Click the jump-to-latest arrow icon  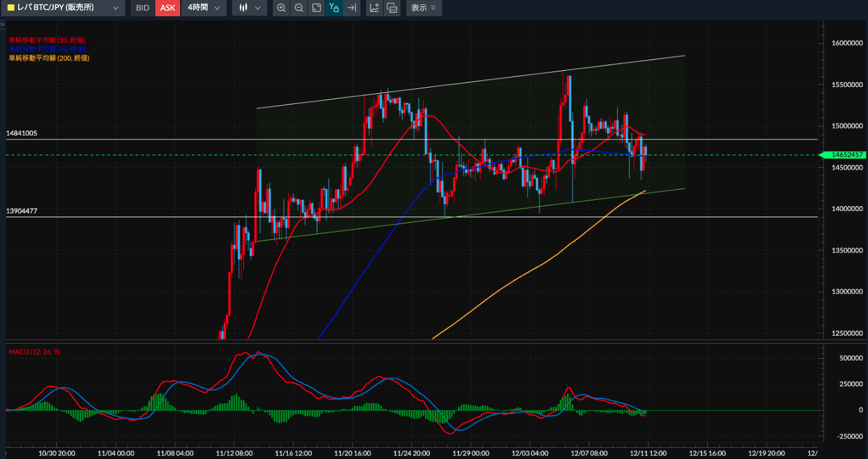352,8
